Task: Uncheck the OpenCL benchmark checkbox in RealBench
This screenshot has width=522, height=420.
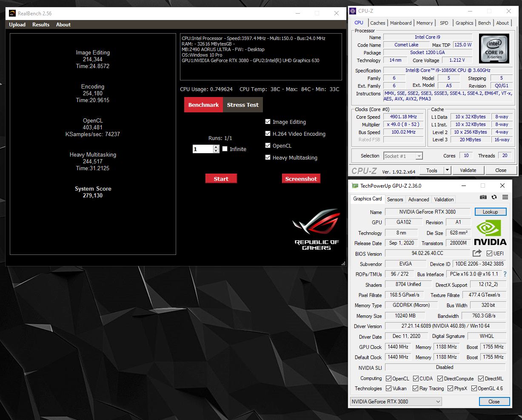Action: [x=268, y=146]
